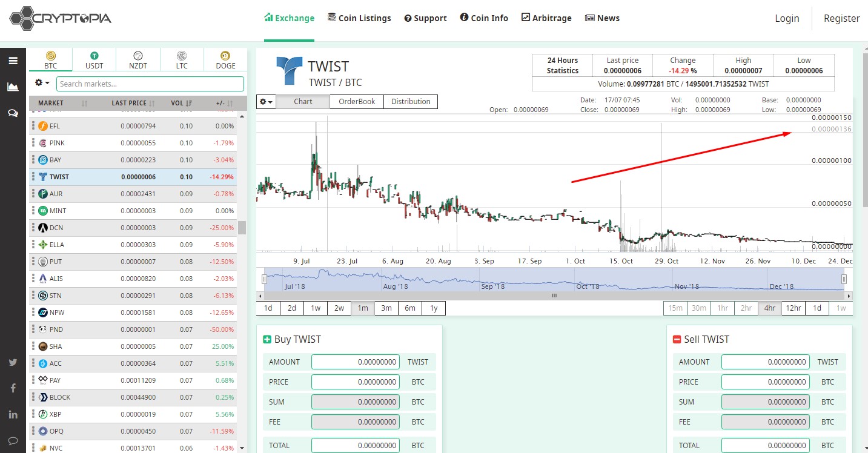Viewport: 868px width, 453px height.
Task: Set chart range to 1y
Action: [x=434, y=308]
